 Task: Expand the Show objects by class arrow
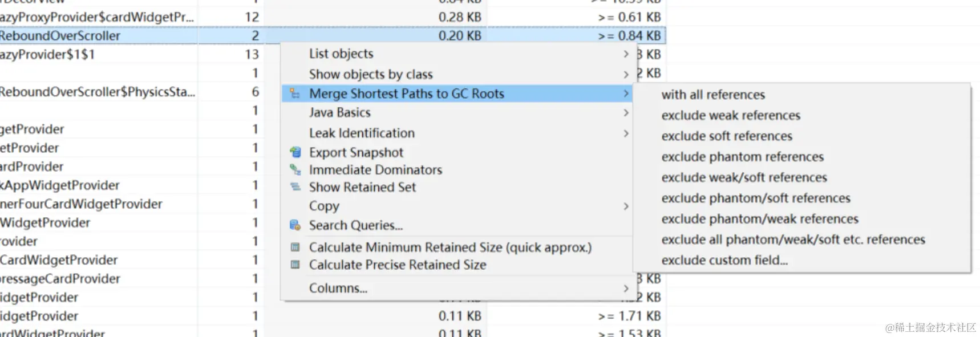[626, 74]
